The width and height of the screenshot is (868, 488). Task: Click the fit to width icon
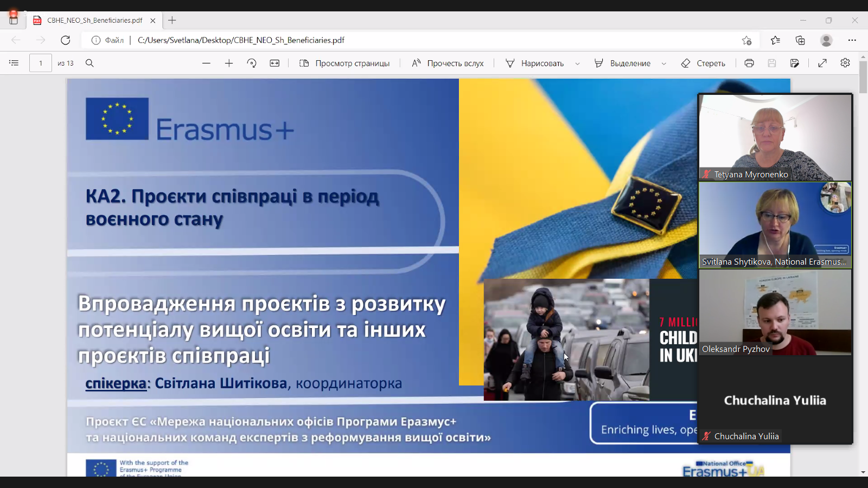(275, 63)
